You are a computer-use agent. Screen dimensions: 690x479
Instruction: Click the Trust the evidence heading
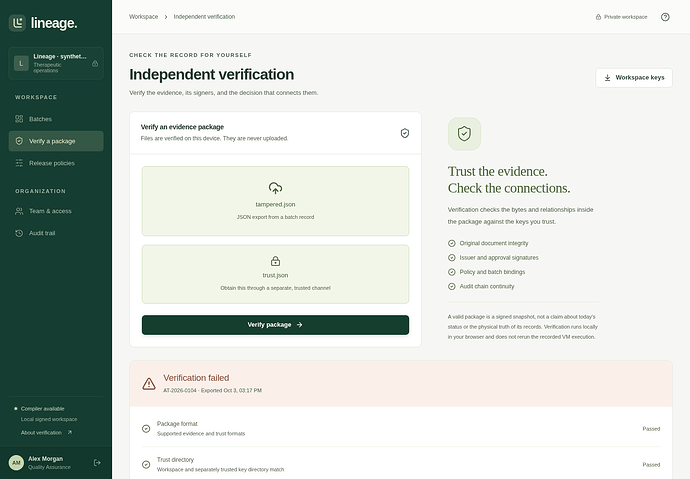pos(509,179)
